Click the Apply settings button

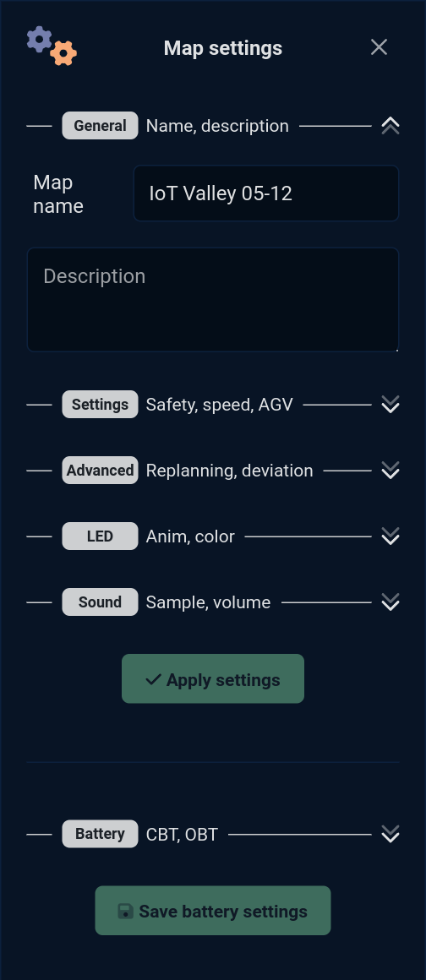click(x=213, y=678)
